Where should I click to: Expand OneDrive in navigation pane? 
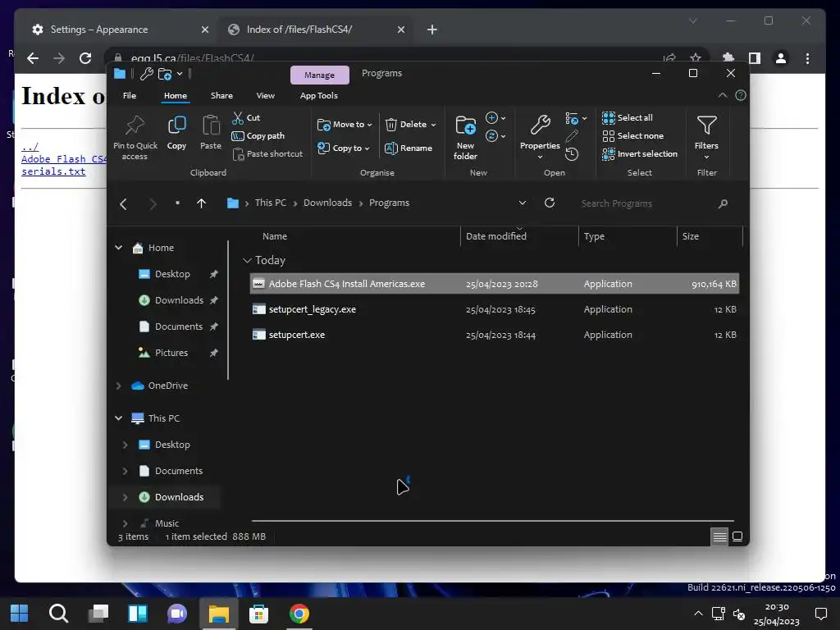pyautogui.click(x=118, y=386)
